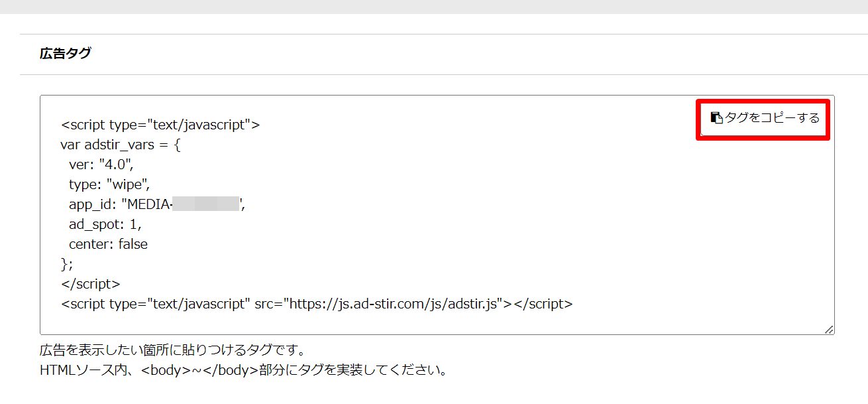Click the var adstir_vars = { line

[120, 145]
